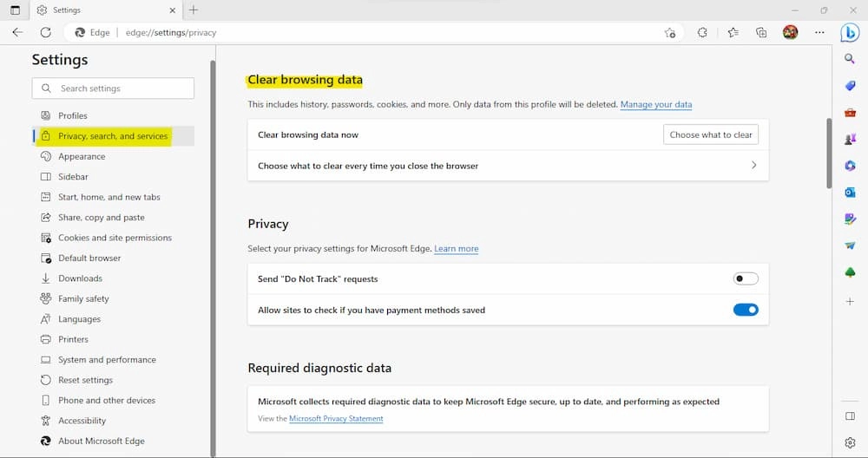Enable Send Do Not Track requests
Screen dimensions: 868x458
[x=746, y=278]
